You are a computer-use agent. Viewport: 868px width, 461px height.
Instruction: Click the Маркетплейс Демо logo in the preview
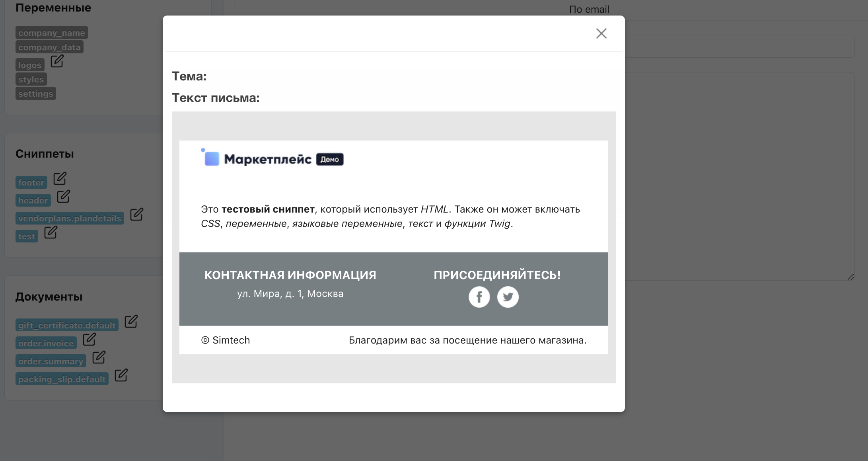click(x=272, y=159)
